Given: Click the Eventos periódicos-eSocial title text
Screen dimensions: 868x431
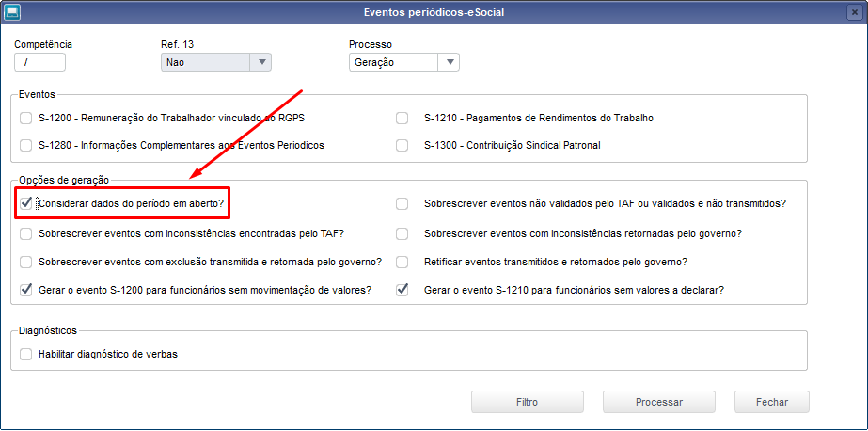Looking at the screenshot, I should (434, 12).
